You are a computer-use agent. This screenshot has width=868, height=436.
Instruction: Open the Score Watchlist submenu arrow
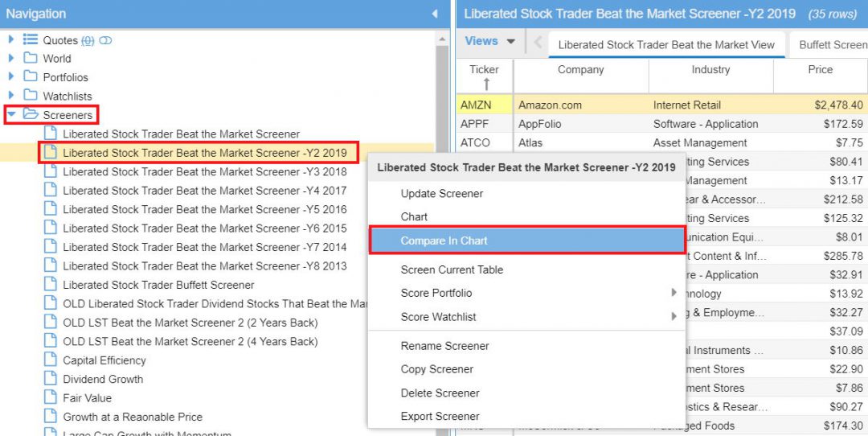tap(674, 316)
